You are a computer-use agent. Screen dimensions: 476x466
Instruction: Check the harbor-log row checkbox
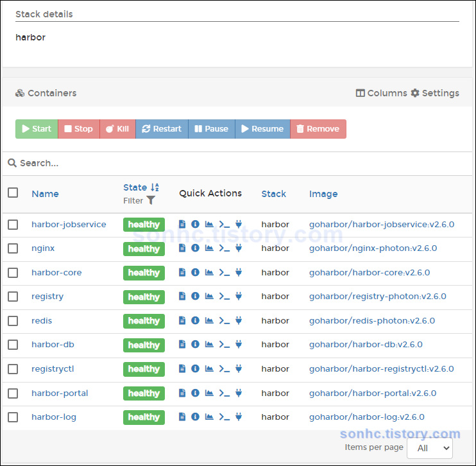(13, 417)
